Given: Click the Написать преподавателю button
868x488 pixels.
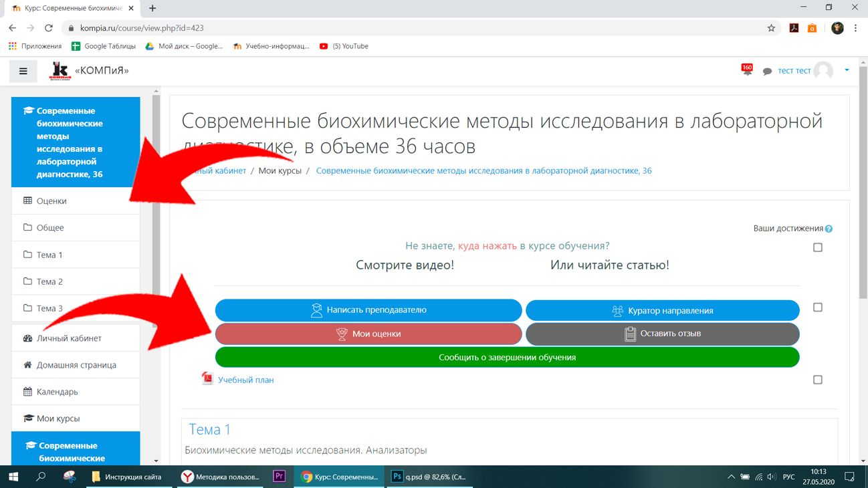Looking at the screenshot, I should click(x=368, y=310).
